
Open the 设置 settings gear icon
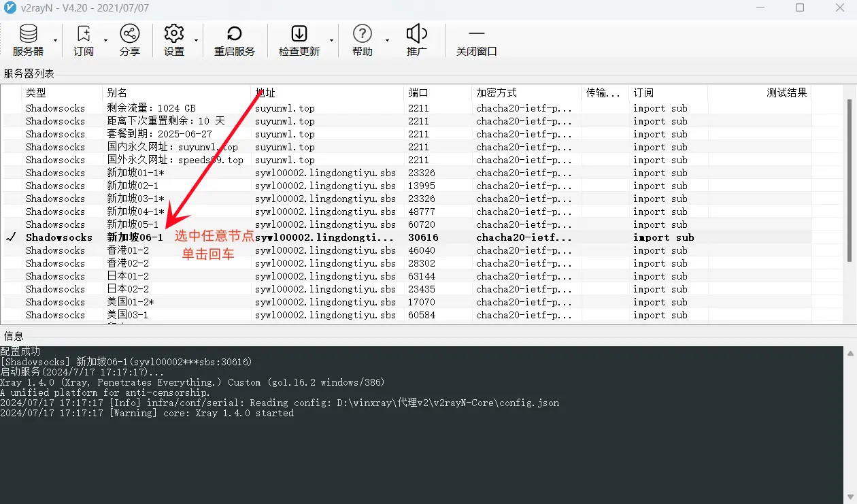point(174,40)
